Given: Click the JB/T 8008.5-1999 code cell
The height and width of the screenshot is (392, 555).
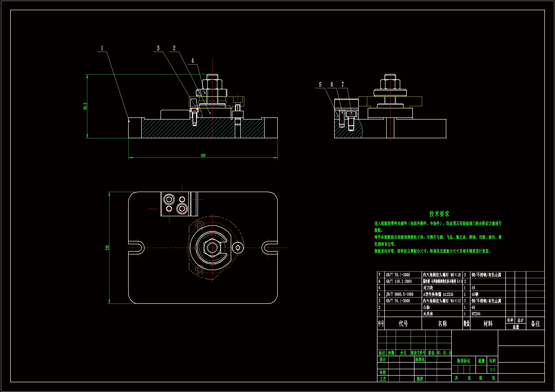Looking at the screenshot, I should pos(400,294).
